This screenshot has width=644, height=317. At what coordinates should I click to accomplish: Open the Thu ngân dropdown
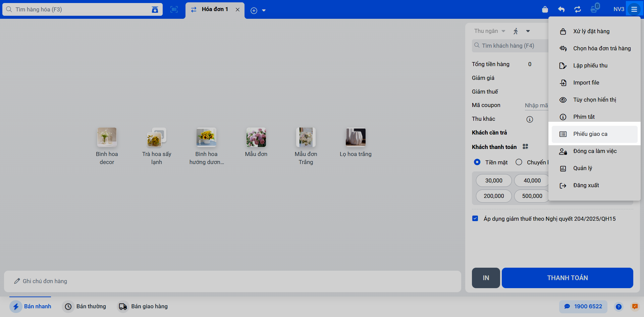pyautogui.click(x=490, y=31)
